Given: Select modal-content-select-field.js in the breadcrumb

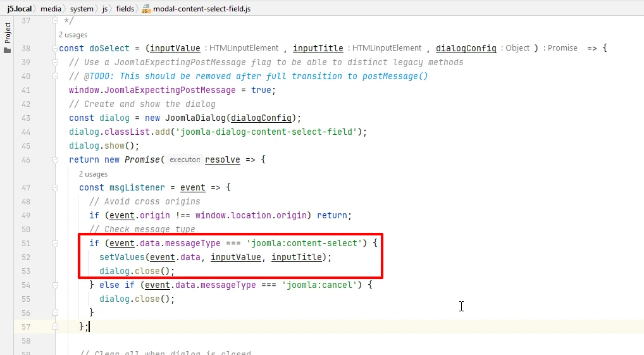Looking at the screenshot, I should pyautogui.click(x=202, y=9).
